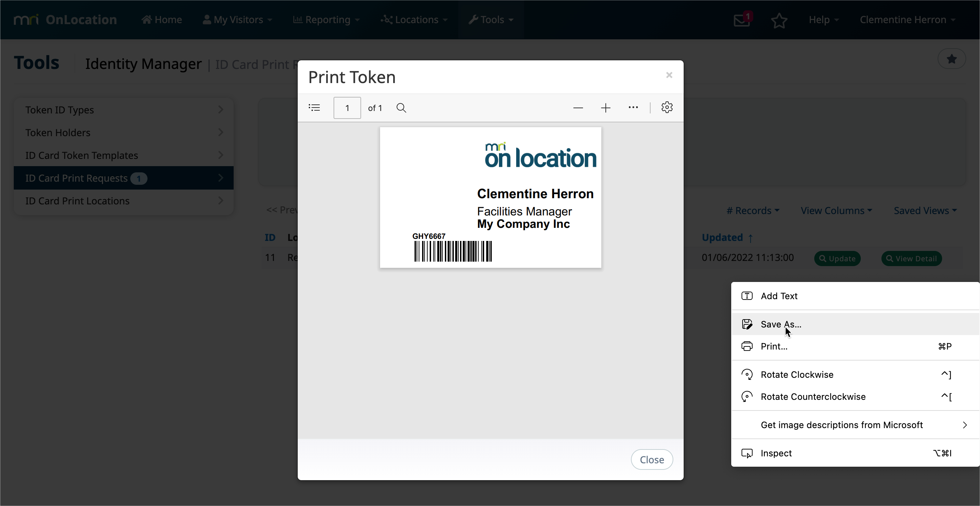
Task: Open Token Holders sidebar item
Action: click(x=124, y=132)
